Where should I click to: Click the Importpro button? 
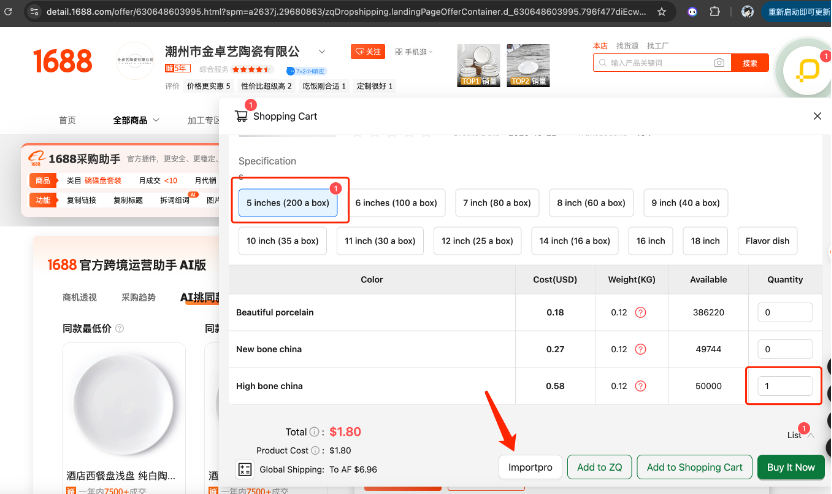[530, 467]
